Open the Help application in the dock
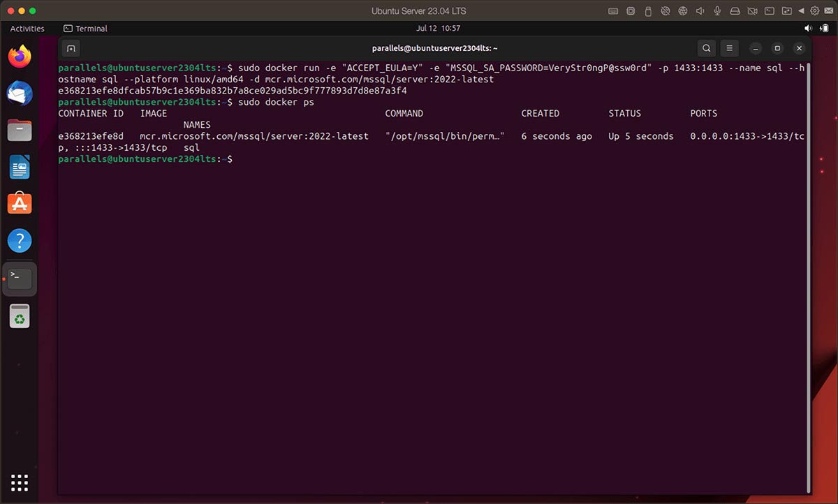This screenshot has height=504, width=838. pyautogui.click(x=20, y=240)
